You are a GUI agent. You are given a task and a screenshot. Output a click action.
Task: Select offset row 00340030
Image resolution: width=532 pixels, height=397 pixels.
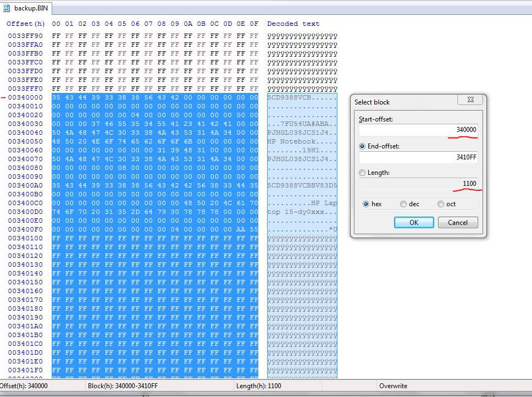(25, 124)
